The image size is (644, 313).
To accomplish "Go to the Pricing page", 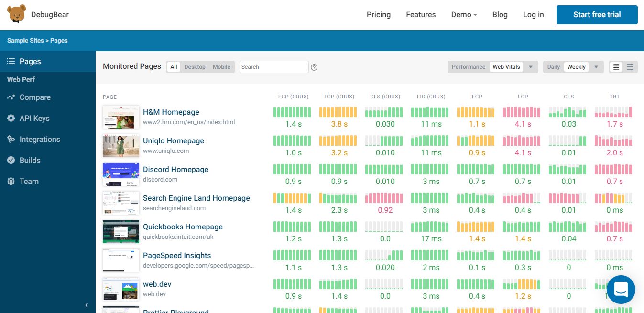I will [x=379, y=15].
